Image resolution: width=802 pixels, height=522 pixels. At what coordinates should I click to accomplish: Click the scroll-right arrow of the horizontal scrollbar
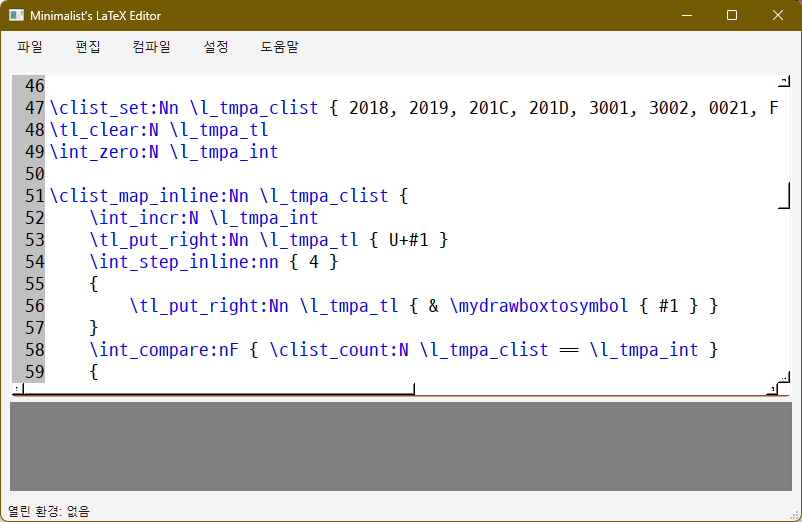(x=772, y=390)
